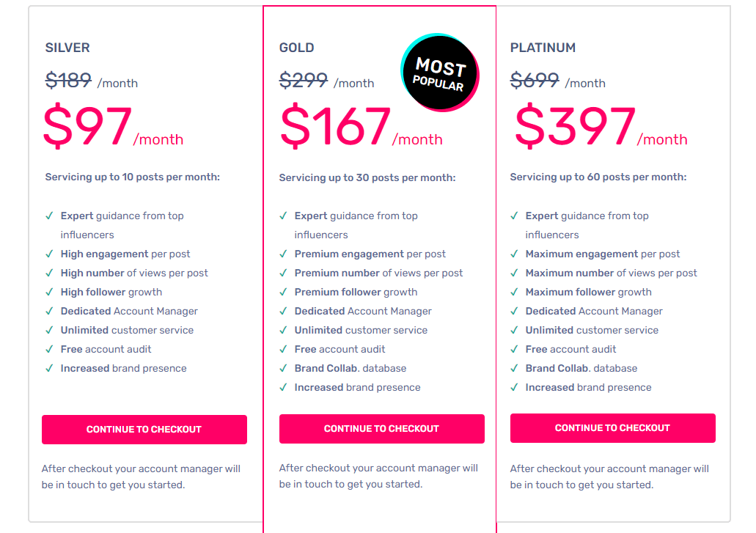Click checkmark beside Gold's Premium follower growth

point(283,292)
